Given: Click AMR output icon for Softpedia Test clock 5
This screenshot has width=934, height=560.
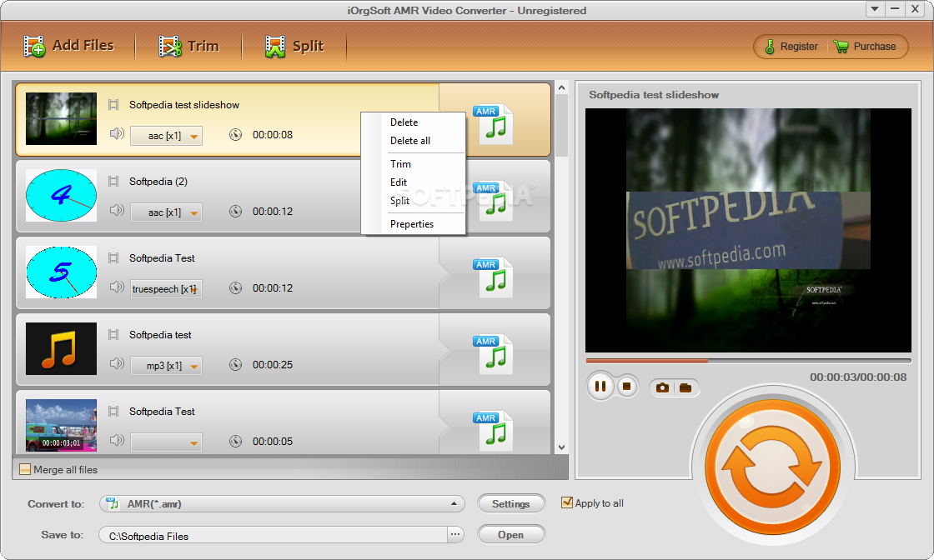Looking at the screenshot, I should (493, 277).
